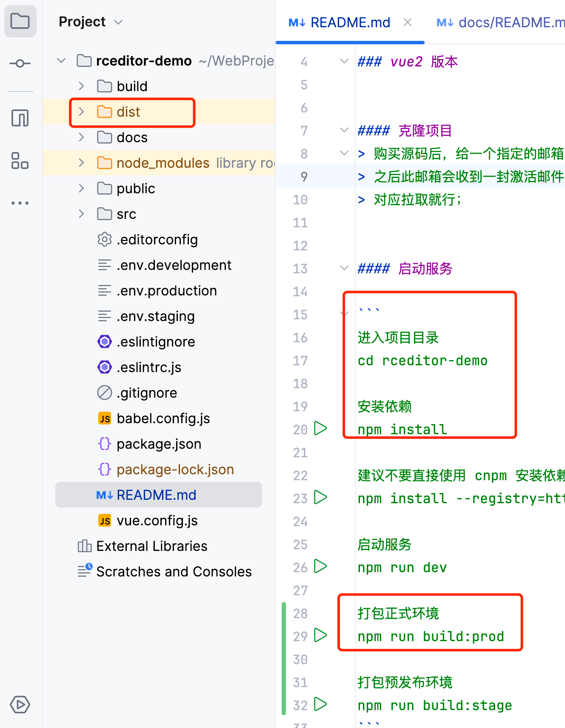The width and height of the screenshot is (565, 728).
Task: Expand the dist folder
Action: click(81, 112)
